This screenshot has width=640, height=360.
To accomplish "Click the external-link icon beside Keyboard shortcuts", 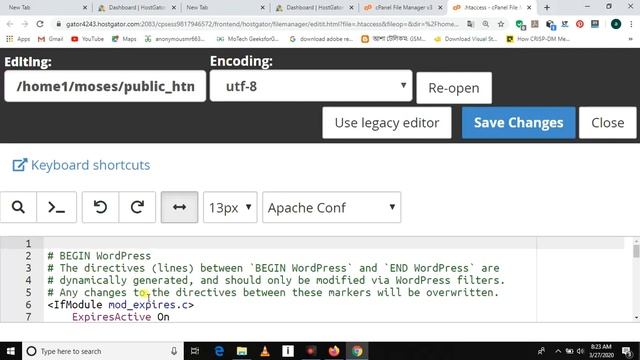I will (20, 165).
